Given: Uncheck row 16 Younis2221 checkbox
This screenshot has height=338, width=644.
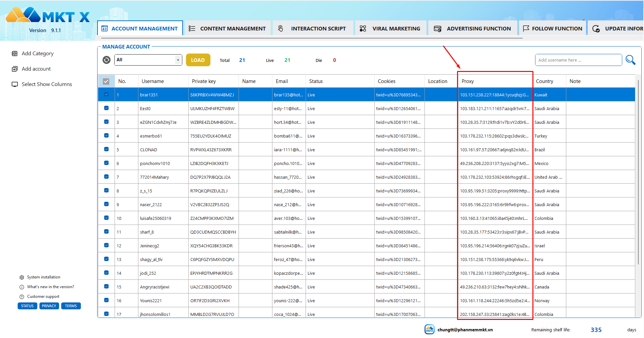Looking at the screenshot, I should 106,300.
